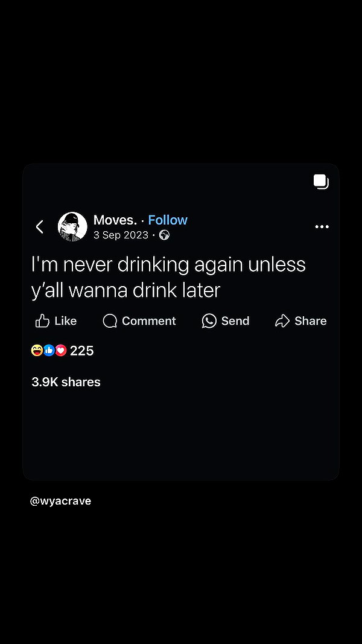Follow the Moves. page

pyautogui.click(x=168, y=220)
